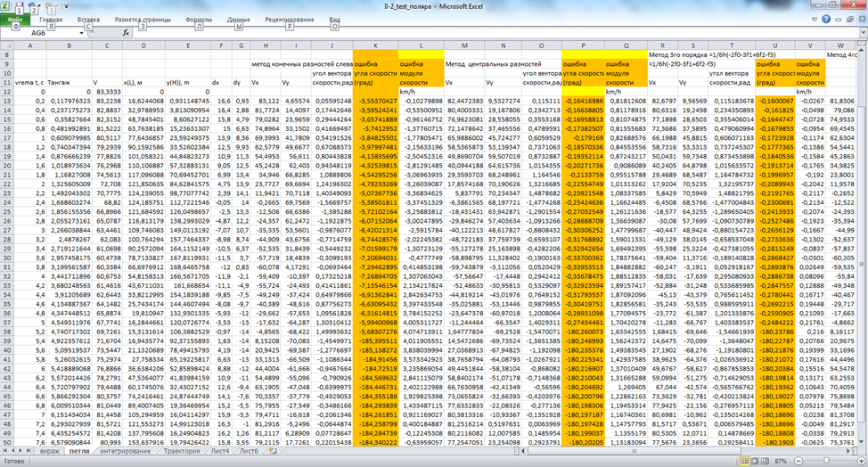Switch to the Формулы ribbon tab

click(x=198, y=19)
